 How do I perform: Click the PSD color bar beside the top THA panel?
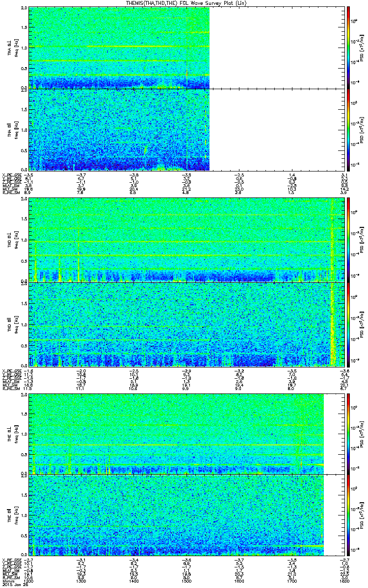[x=348, y=48]
